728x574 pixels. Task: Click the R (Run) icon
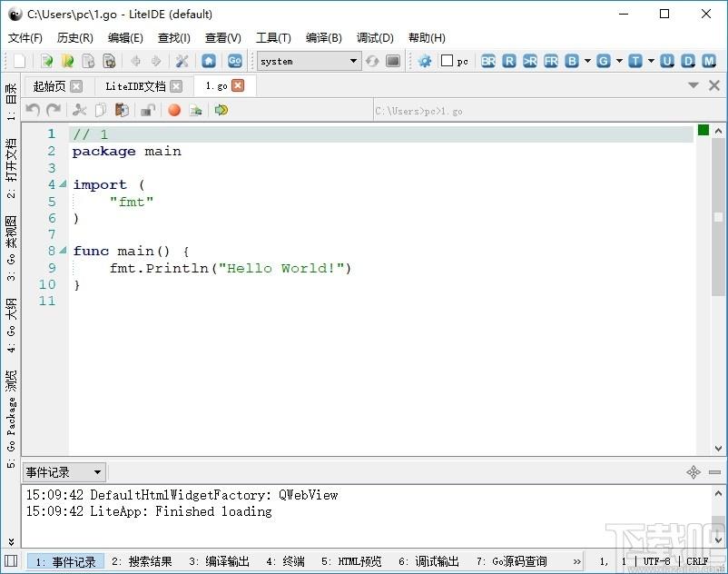click(x=509, y=61)
